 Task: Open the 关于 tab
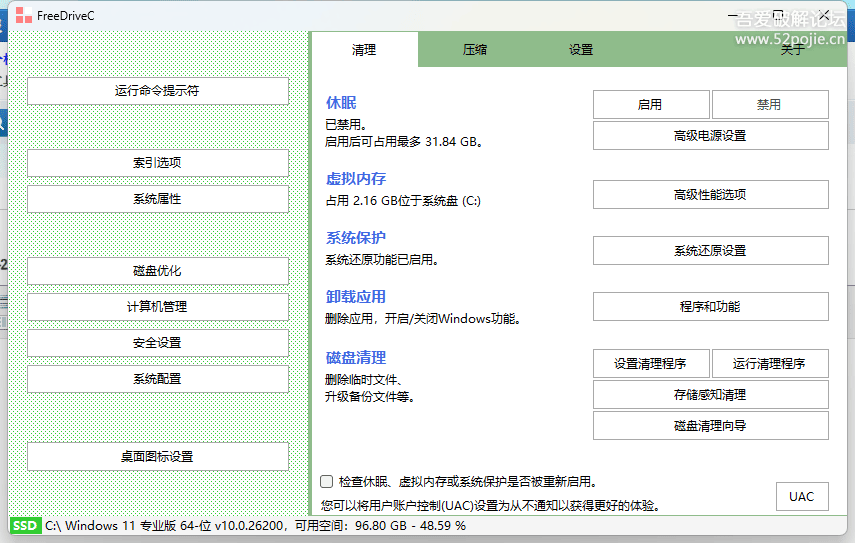[x=792, y=50]
